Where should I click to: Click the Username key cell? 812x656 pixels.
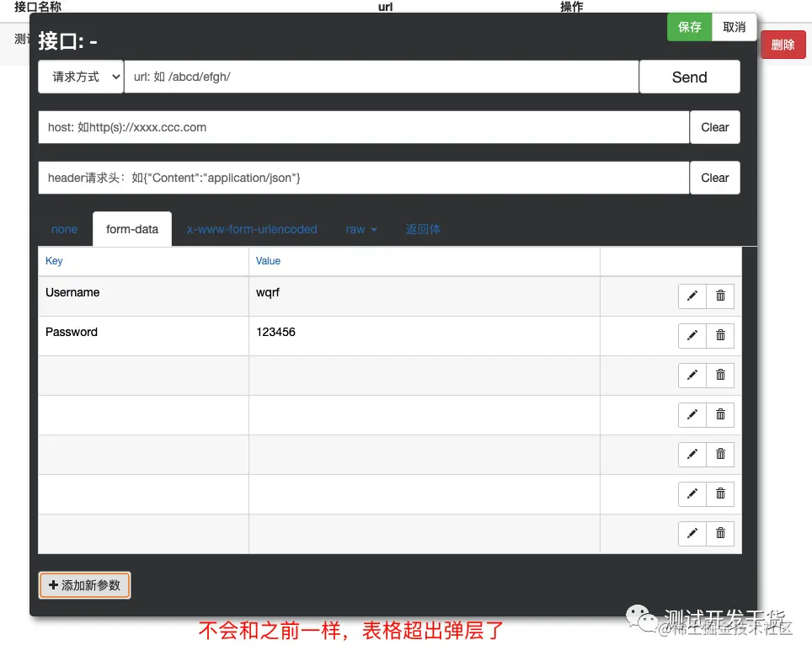143,296
